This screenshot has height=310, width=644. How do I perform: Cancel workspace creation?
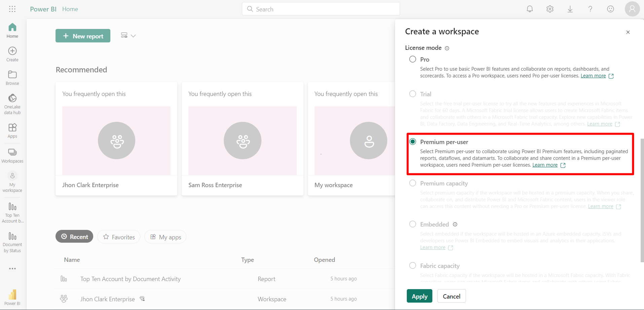(x=452, y=296)
